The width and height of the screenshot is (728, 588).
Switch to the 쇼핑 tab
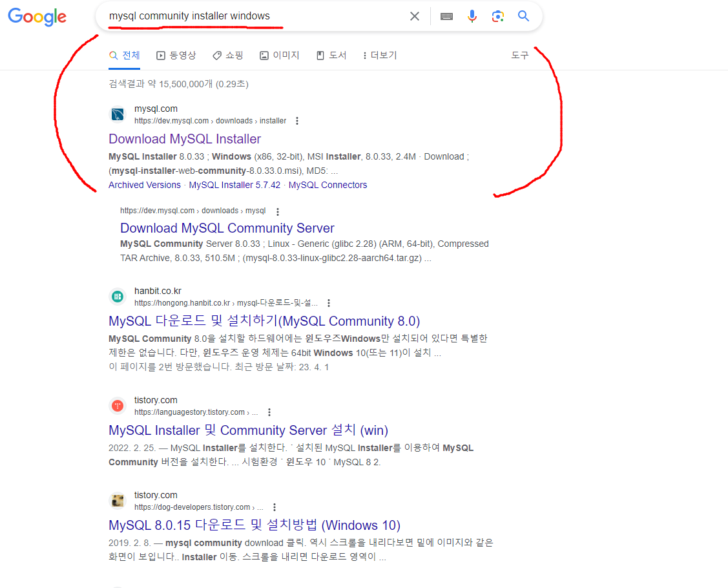[227, 56]
